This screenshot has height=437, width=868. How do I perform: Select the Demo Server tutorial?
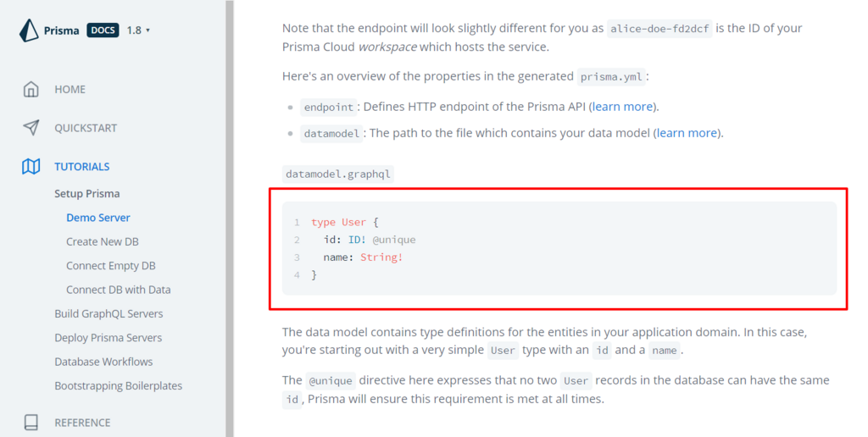[x=98, y=218]
